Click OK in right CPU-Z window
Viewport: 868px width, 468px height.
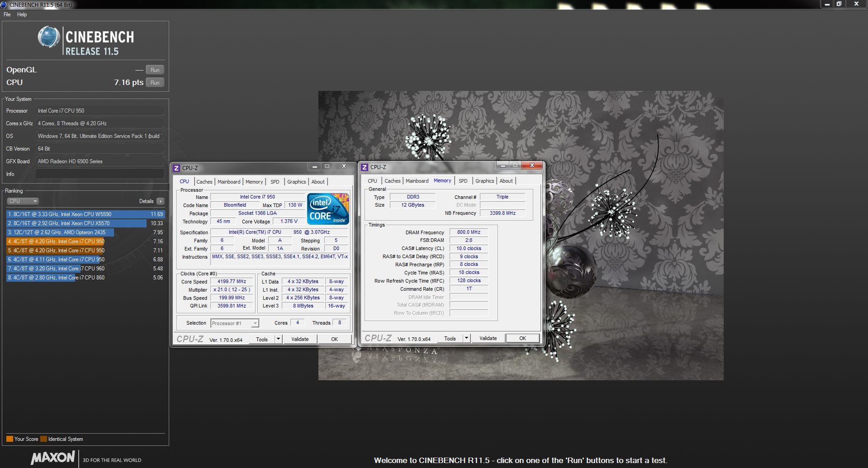coord(522,339)
